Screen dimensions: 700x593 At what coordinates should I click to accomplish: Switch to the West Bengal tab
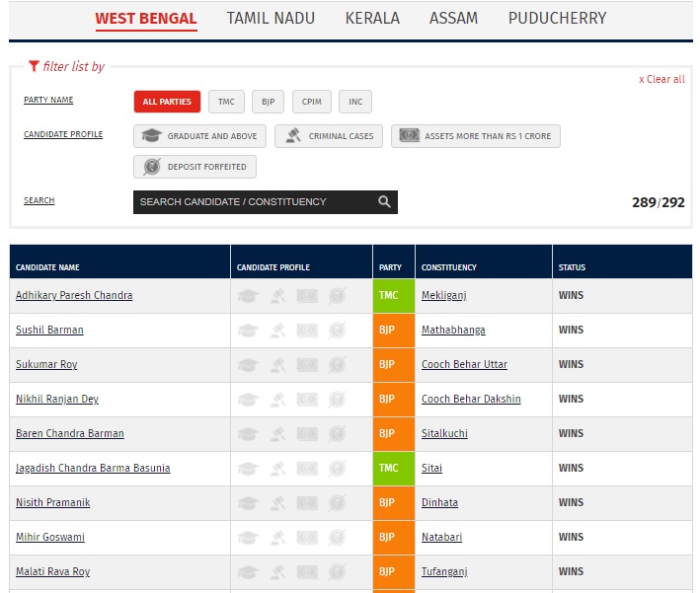click(145, 19)
